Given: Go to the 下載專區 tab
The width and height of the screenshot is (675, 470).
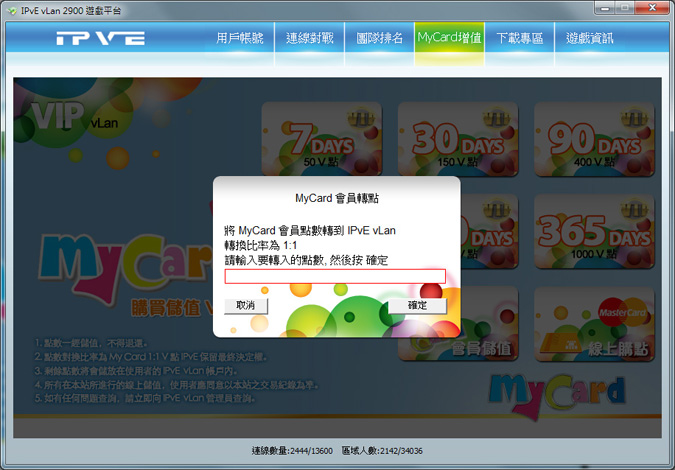Looking at the screenshot, I should (519, 38).
